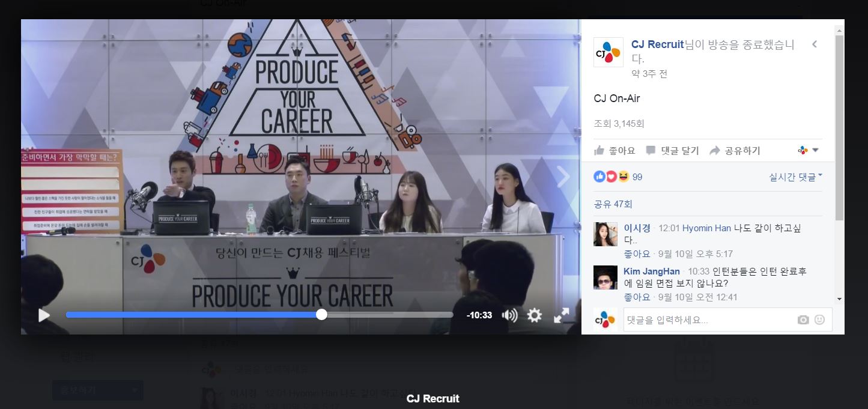Viewport: 868px width, 409px height.
Task: Open video quality settings gear
Action: [535, 315]
